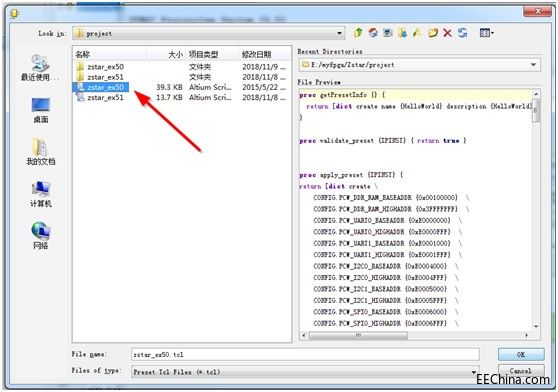This screenshot has height=392, width=558.
Task: Open the view mode dropdown in toolbar
Action: pyautogui.click(x=486, y=33)
